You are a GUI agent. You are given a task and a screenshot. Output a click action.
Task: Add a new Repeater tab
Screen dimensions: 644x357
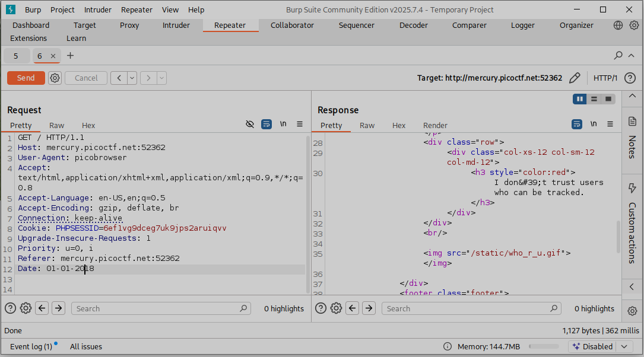71,56
